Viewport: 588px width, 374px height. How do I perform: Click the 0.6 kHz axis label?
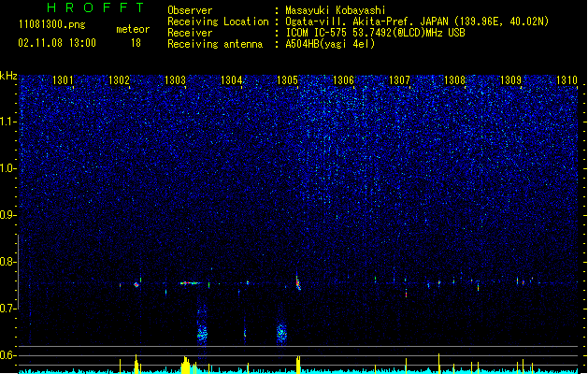(8, 355)
